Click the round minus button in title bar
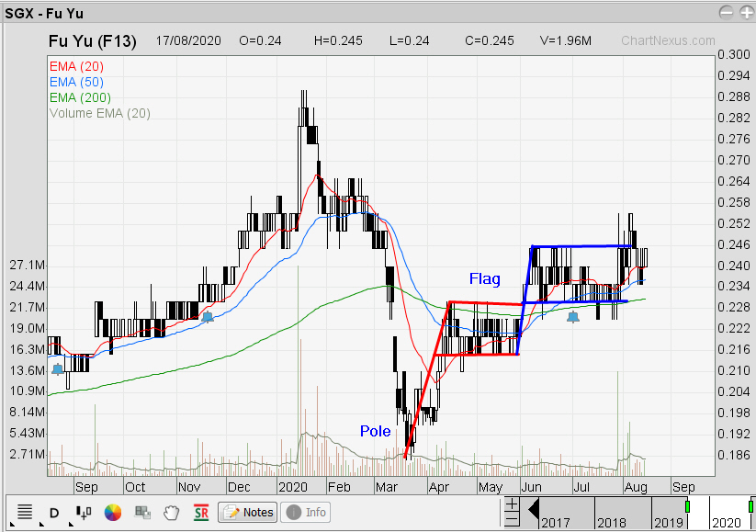The image size is (756, 532). coord(726,13)
